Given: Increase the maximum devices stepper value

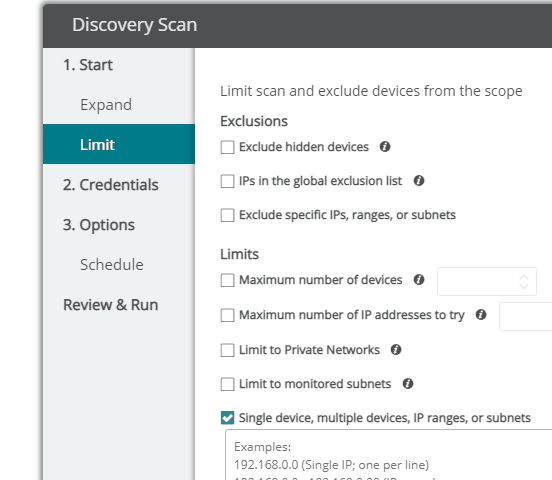Looking at the screenshot, I should click(x=524, y=277).
